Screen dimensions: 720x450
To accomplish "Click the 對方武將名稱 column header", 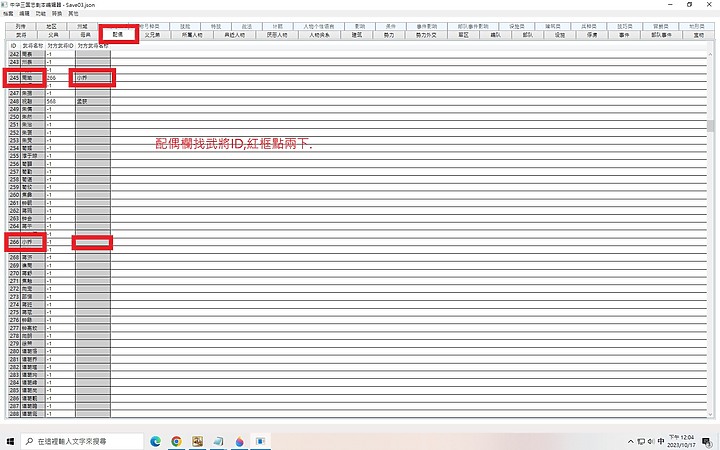I will click(x=93, y=46).
